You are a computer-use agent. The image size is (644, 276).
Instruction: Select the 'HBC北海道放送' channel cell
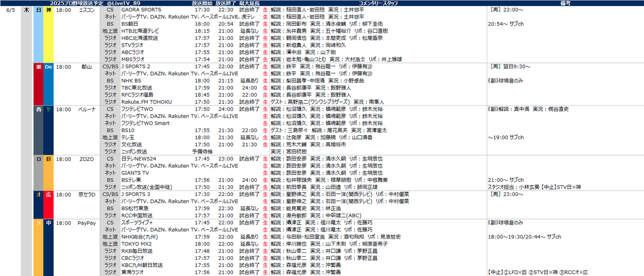pos(138,38)
